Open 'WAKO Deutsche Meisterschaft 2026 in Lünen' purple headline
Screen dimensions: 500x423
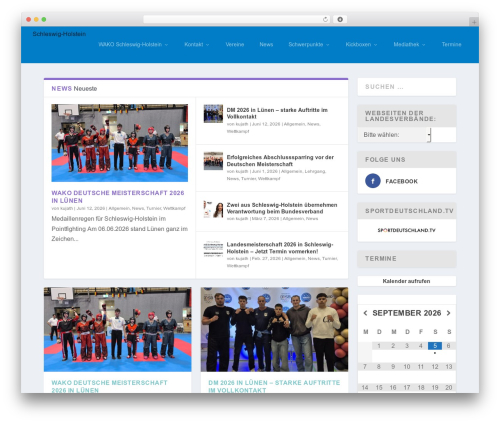pos(118,197)
